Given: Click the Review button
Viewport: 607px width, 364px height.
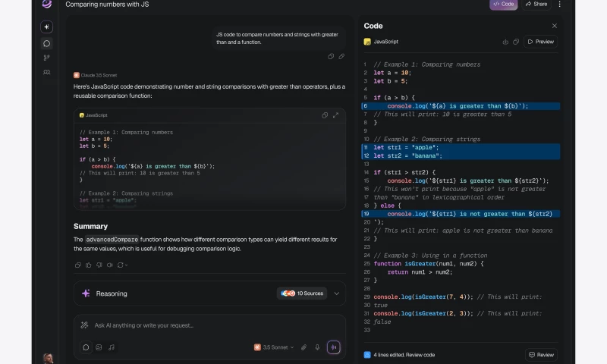Looking at the screenshot, I should click(x=541, y=355).
